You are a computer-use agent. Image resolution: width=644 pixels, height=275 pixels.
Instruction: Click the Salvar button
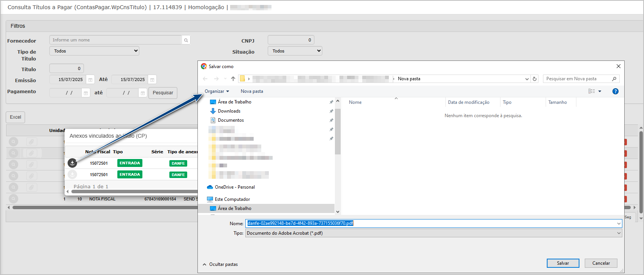[x=563, y=263]
